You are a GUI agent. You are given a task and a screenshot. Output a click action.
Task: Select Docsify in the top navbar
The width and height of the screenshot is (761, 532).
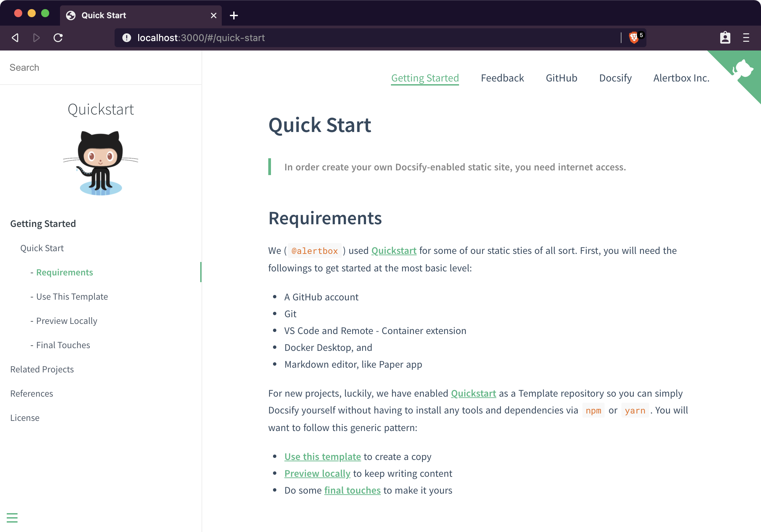pyautogui.click(x=615, y=78)
